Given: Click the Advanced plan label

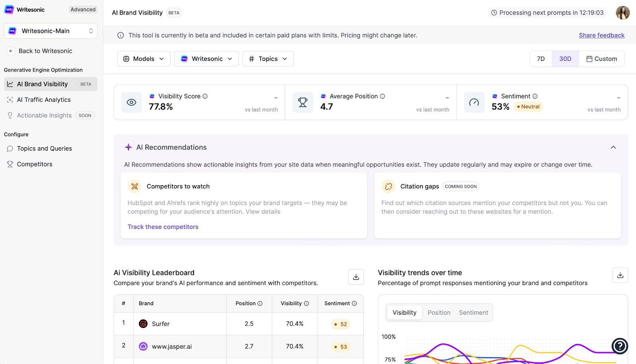Looking at the screenshot, I should pos(83,10).
